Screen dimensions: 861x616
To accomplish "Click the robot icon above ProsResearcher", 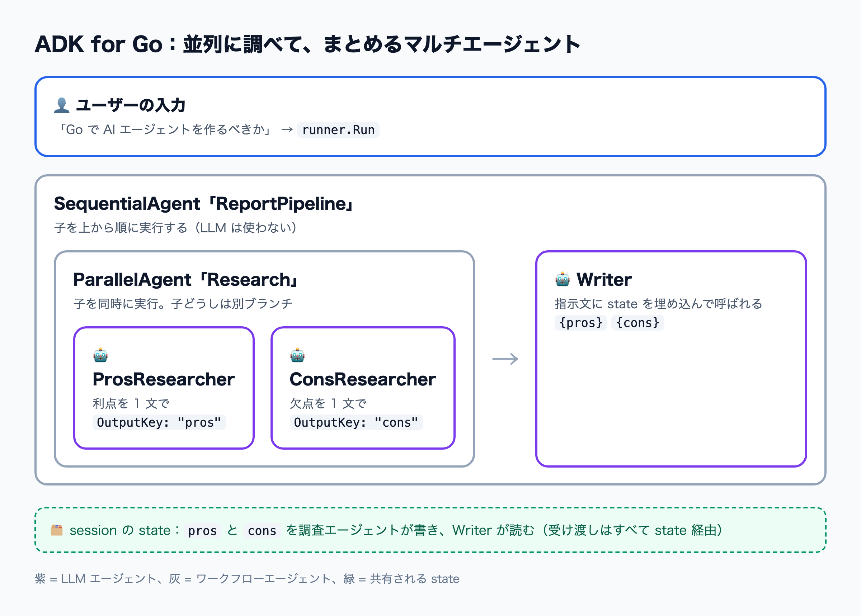I will click(x=100, y=355).
